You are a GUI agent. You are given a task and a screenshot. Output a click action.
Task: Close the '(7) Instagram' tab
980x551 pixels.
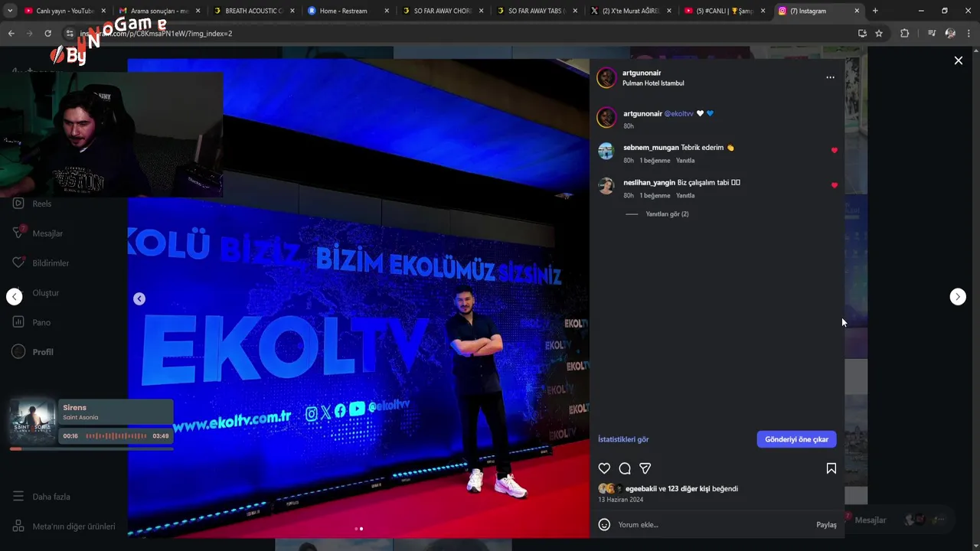pos(857,11)
